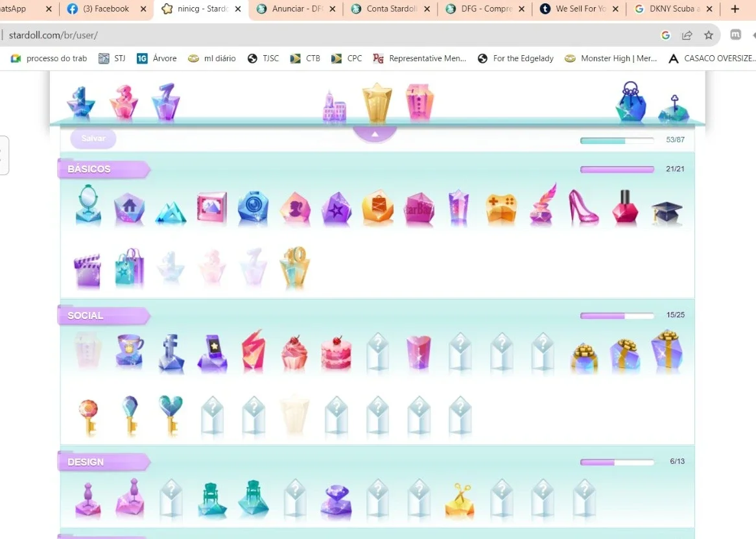The width and height of the screenshot is (756, 539).
Task: Select the purple clapperboard badge
Action: tap(88, 271)
